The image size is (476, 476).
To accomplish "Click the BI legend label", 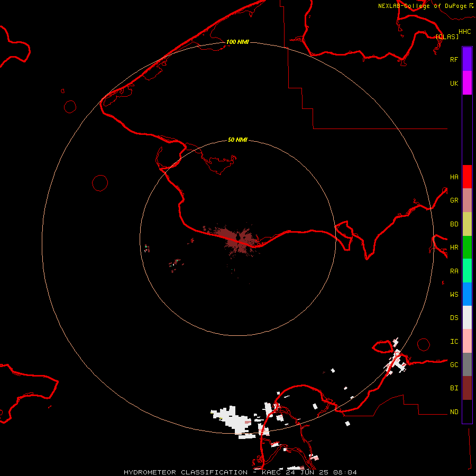I will pos(454,388).
